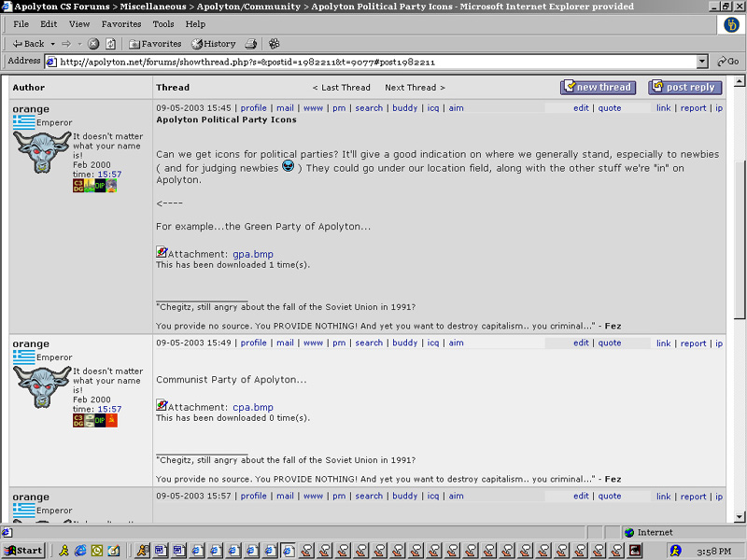Open the Windows Start menu
This screenshot has height=560, width=747.
tap(23, 550)
